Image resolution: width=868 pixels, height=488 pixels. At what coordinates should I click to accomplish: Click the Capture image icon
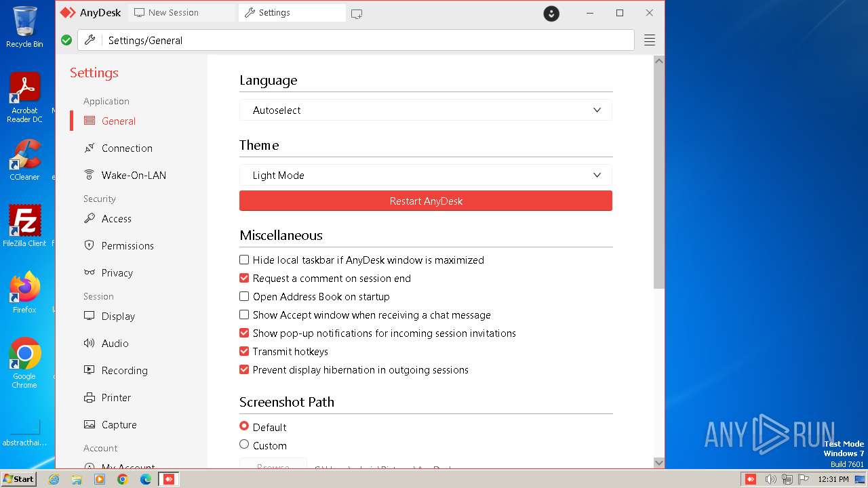point(89,425)
